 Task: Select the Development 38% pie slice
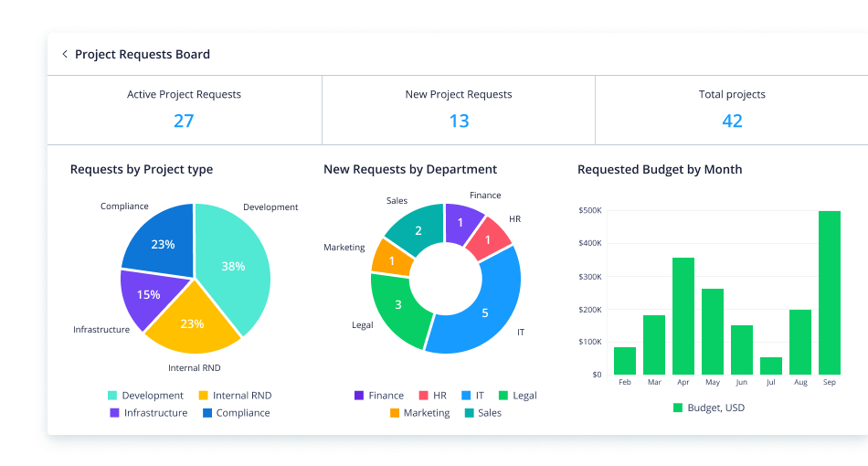coord(235,266)
